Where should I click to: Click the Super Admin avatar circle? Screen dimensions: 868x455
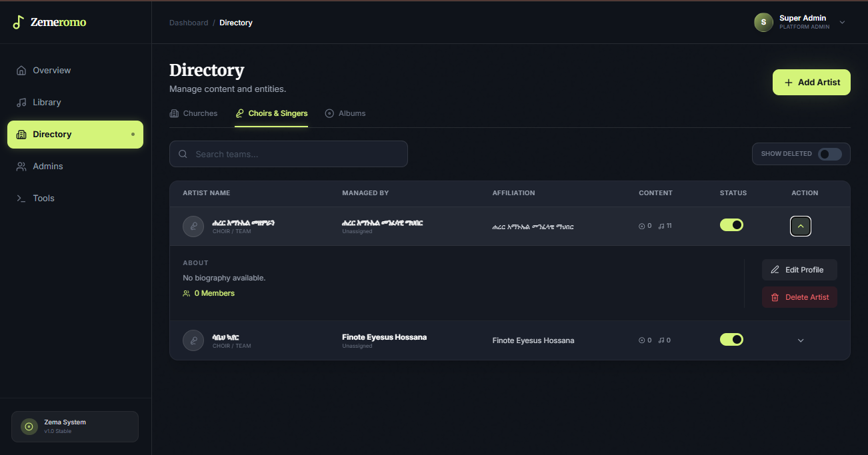point(763,22)
